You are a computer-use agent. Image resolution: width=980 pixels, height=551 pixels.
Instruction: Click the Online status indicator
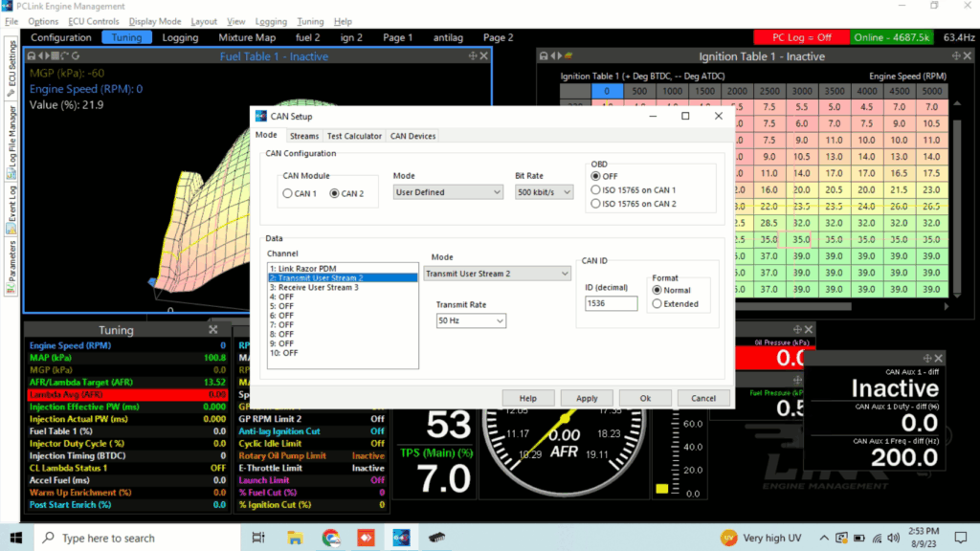pyautogui.click(x=891, y=37)
